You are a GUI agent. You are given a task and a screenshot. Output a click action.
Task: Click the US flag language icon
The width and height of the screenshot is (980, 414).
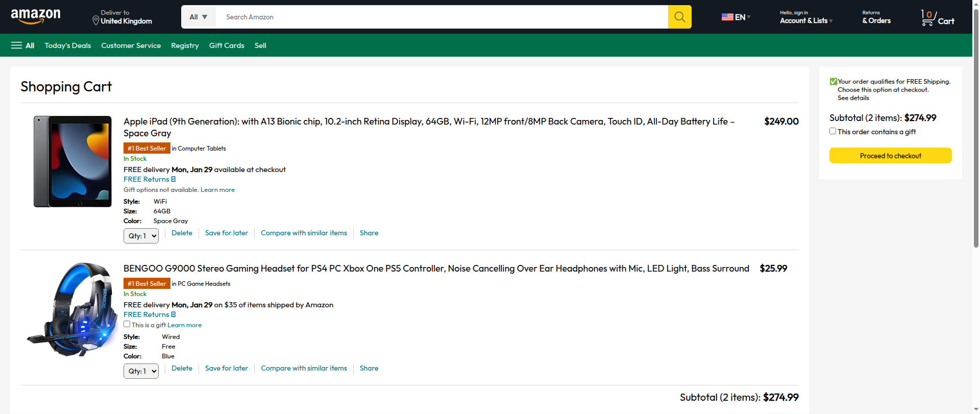coord(727,17)
